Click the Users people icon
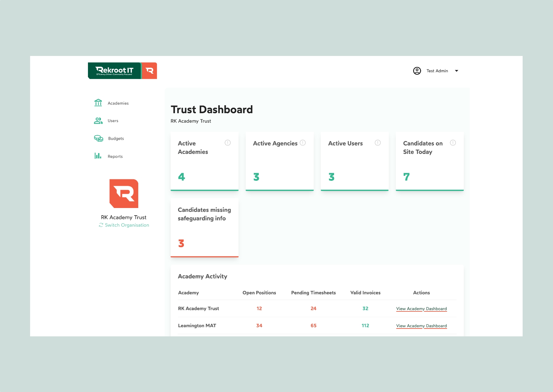553x392 pixels. point(98,120)
